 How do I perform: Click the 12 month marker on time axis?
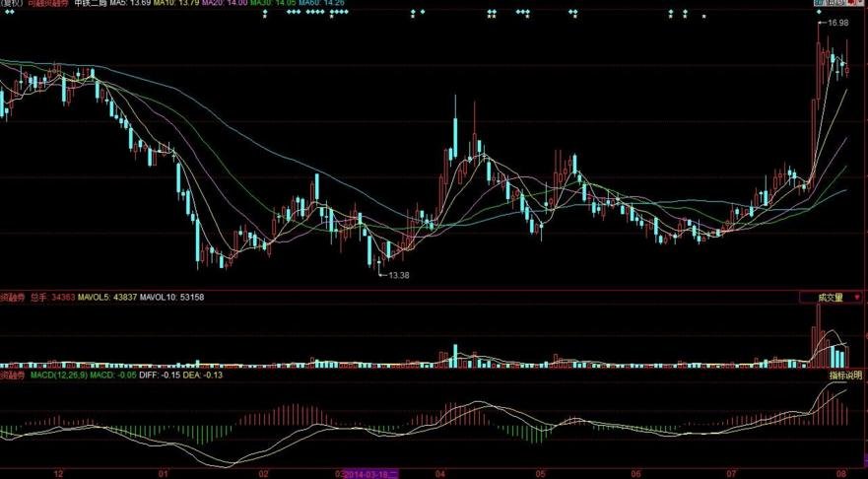pyautogui.click(x=58, y=473)
